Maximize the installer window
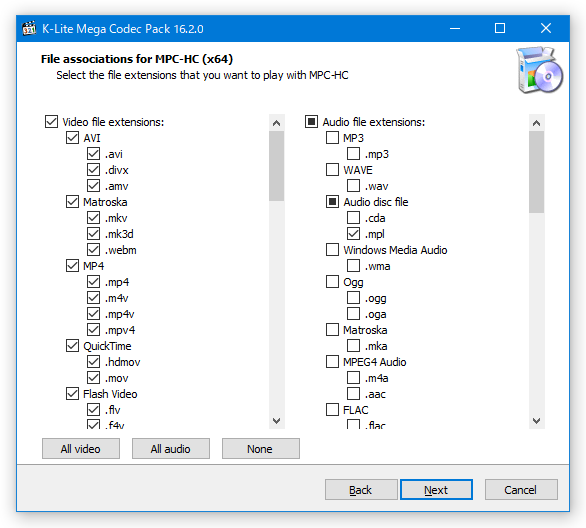586x528 pixels. tap(500, 28)
